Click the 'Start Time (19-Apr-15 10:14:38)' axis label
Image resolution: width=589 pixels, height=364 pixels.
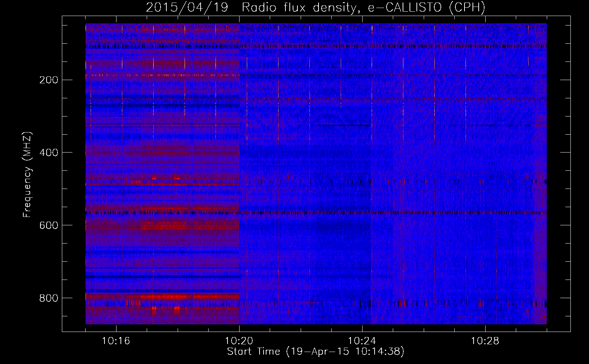316,352
